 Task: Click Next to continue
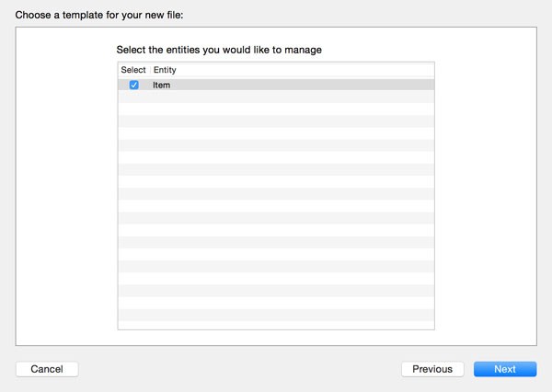505,369
